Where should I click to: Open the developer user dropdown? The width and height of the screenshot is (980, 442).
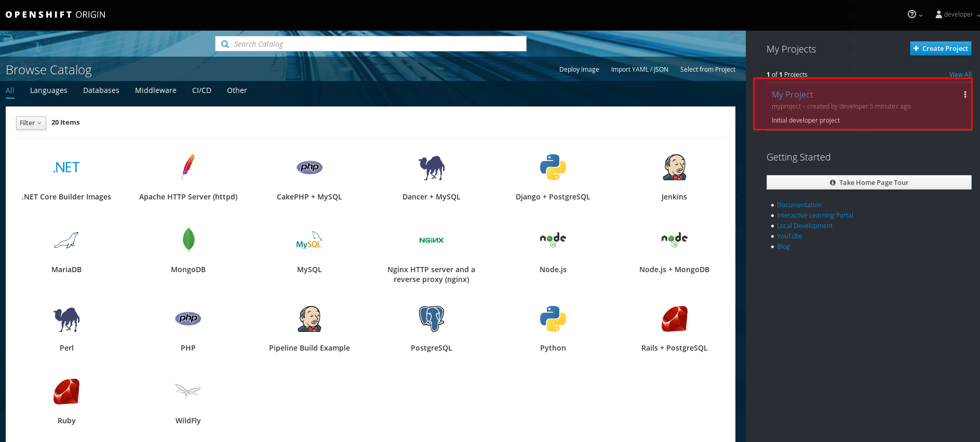957,15
